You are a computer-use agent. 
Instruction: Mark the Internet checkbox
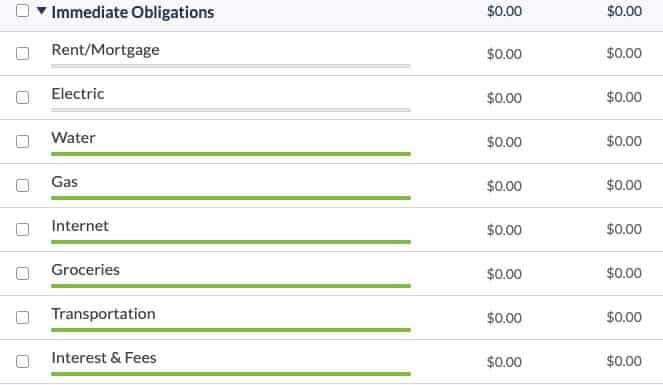[x=22, y=229]
